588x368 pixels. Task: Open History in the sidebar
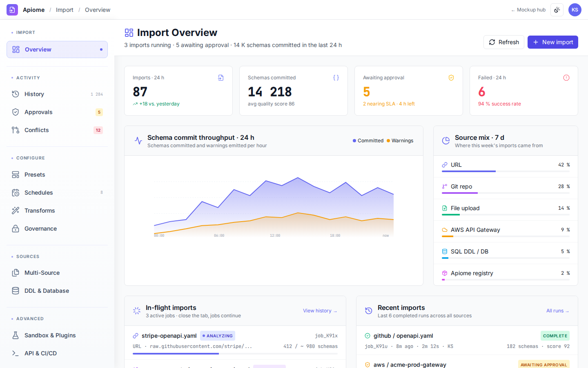57,94
